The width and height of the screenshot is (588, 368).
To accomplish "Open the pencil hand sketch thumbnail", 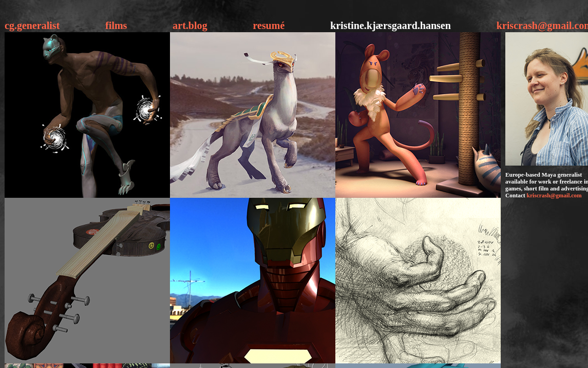I will click(418, 281).
